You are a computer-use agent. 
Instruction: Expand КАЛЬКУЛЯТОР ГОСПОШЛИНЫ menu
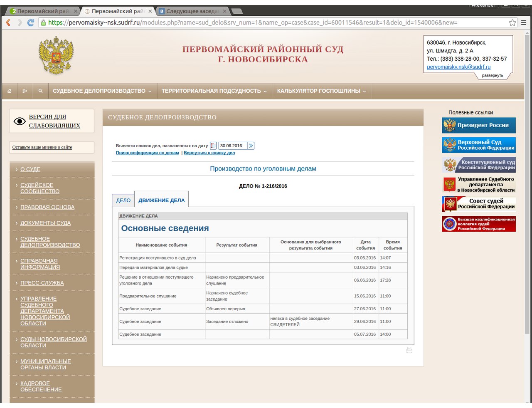coord(322,91)
